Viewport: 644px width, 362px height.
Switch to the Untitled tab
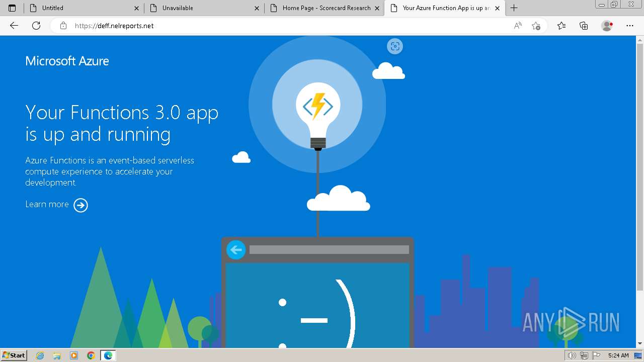tap(85, 8)
